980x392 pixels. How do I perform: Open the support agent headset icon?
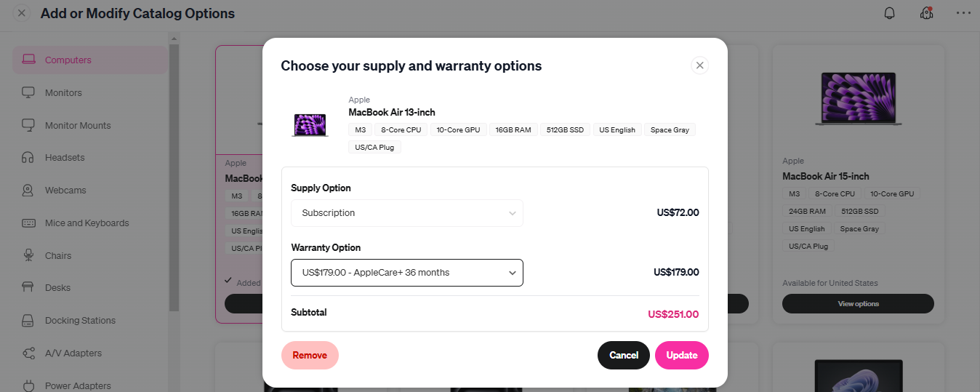tap(926, 13)
